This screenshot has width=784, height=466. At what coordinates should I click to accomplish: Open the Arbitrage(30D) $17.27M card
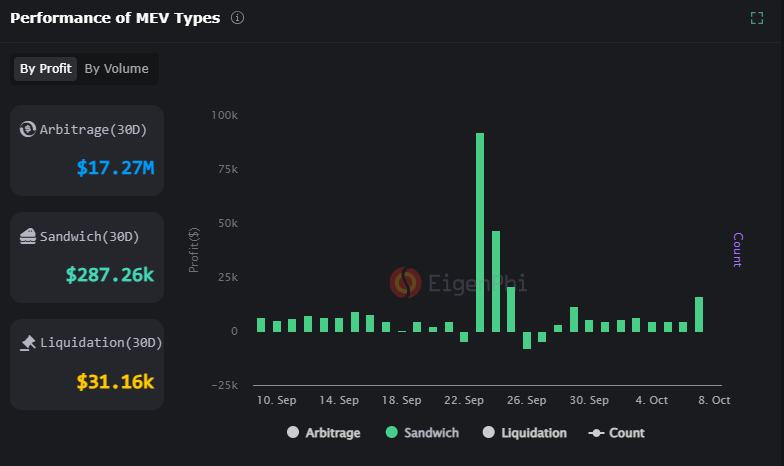click(87, 150)
